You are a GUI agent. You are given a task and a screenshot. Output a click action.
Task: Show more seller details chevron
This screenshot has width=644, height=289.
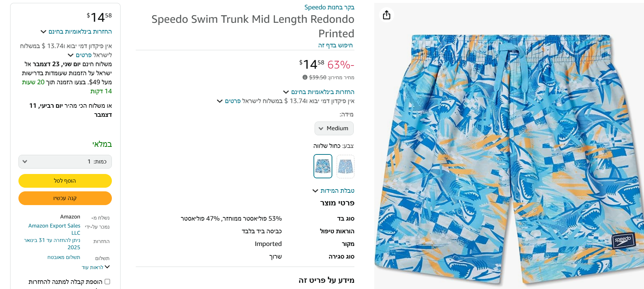[x=96, y=267]
